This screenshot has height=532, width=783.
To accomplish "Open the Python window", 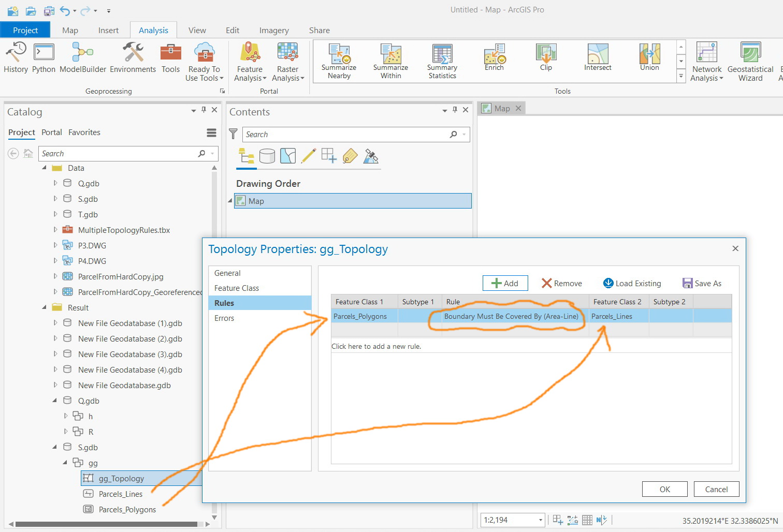I will [44, 58].
